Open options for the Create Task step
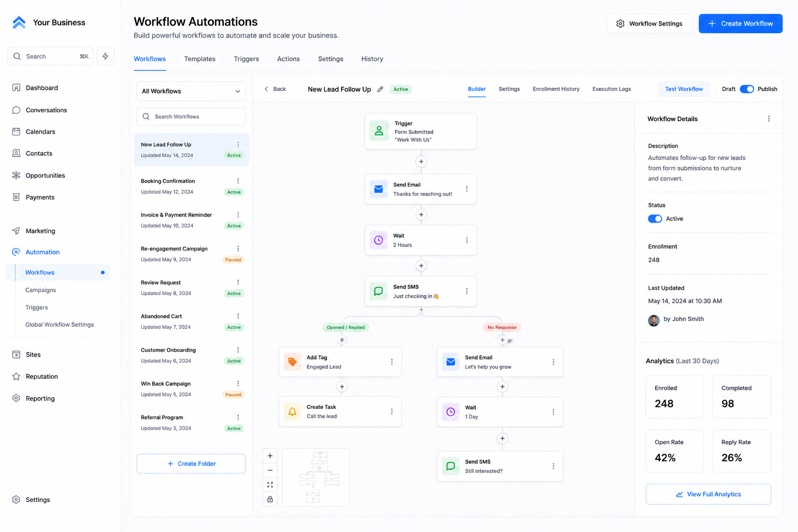This screenshot has height=532, width=798. click(x=392, y=411)
